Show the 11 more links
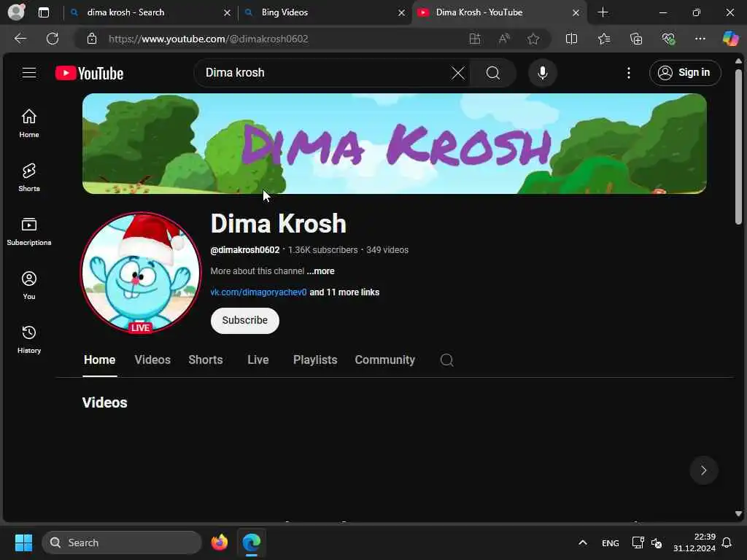Viewport: 747px width, 560px height. tap(344, 292)
